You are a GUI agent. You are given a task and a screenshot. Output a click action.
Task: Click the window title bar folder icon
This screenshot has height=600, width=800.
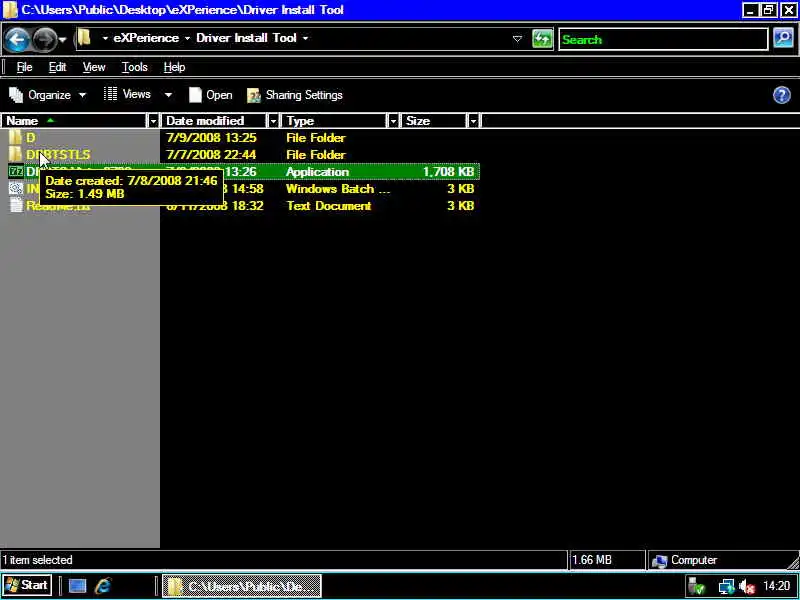[10, 10]
